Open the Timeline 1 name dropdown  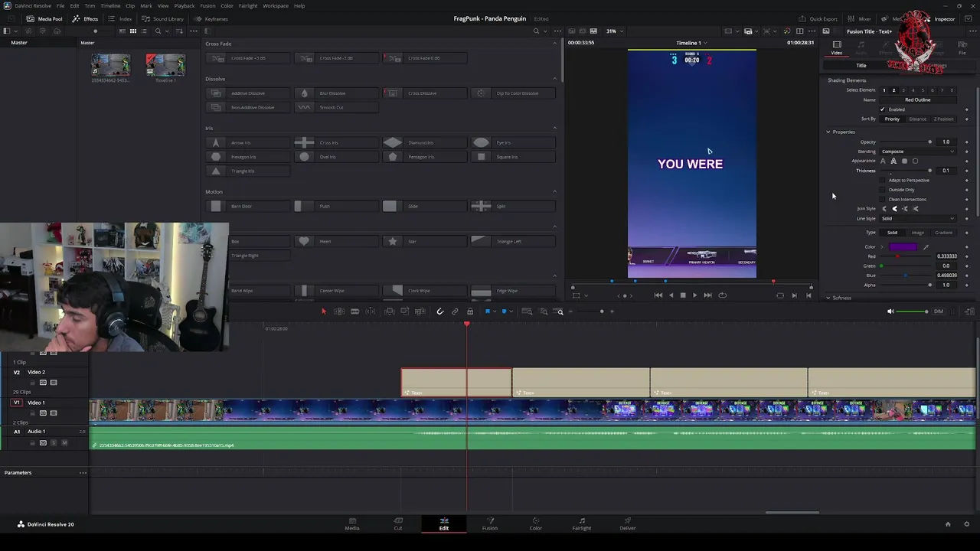point(691,43)
